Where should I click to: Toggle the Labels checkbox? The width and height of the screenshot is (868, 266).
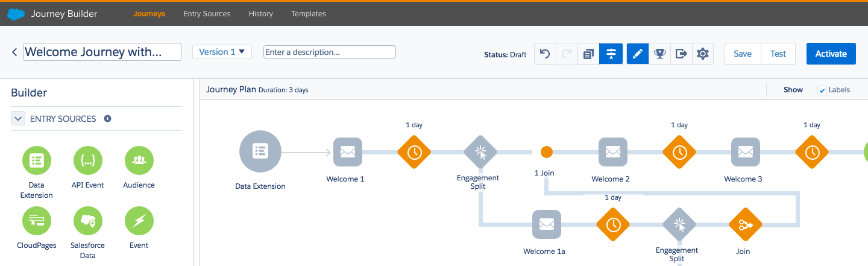click(x=822, y=90)
